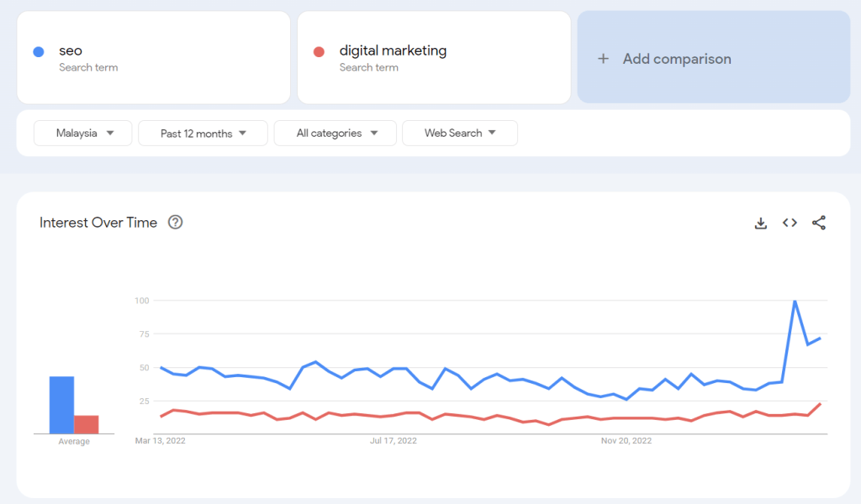This screenshot has width=861, height=504.
Task: Download the Interest Over Time data
Action: [x=761, y=223]
